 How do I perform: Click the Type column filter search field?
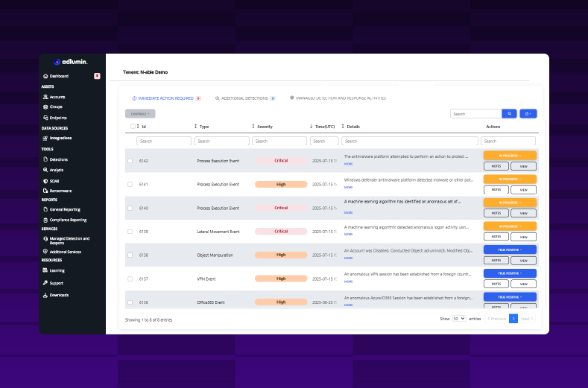(221, 141)
